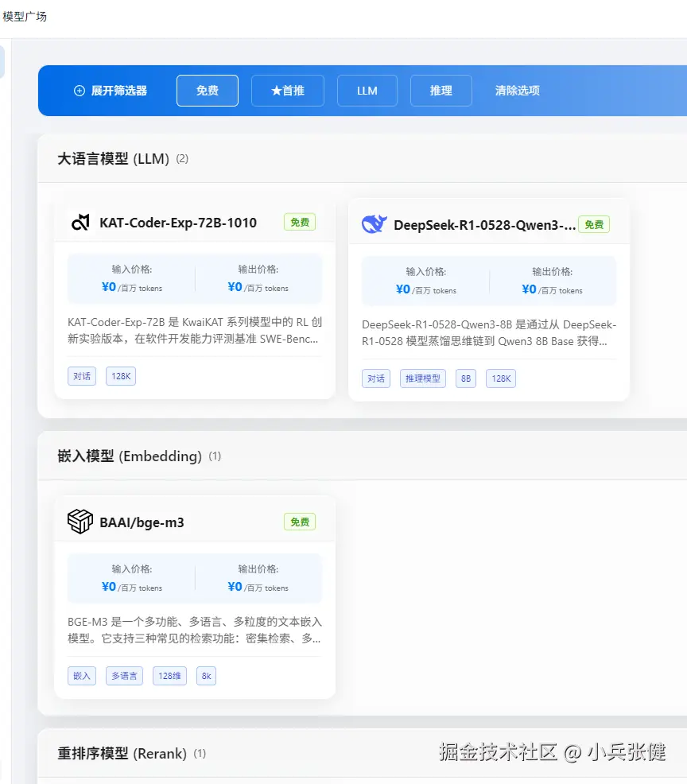The width and height of the screenshot is (687, 784).
Task: Open the DeepSeek-R1-0528-Qwen3 model title
Action: point(484,225)
